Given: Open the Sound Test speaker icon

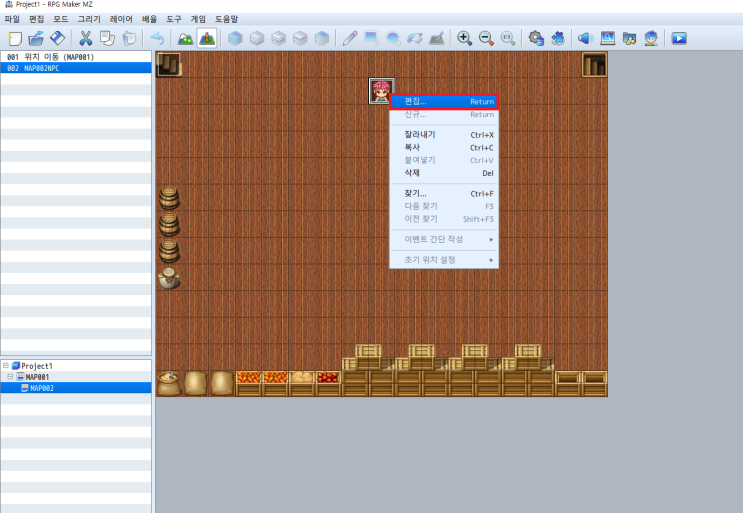Looking at the screenshot, I should point(586,38).
